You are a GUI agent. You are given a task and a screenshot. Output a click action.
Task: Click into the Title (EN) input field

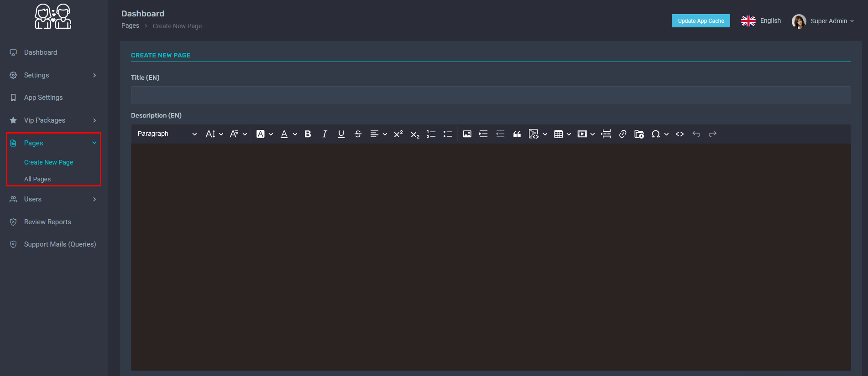491,95
